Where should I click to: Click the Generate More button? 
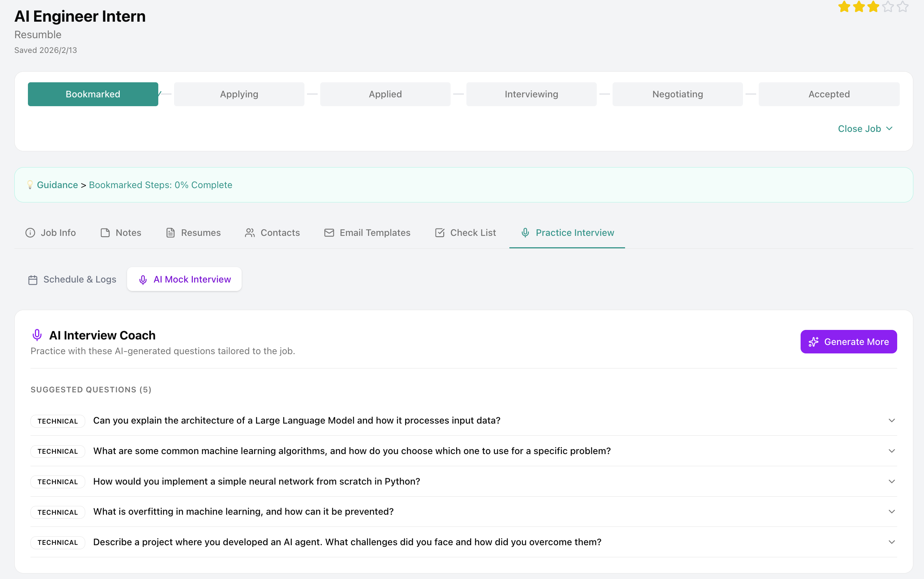(x=848, y=342)
